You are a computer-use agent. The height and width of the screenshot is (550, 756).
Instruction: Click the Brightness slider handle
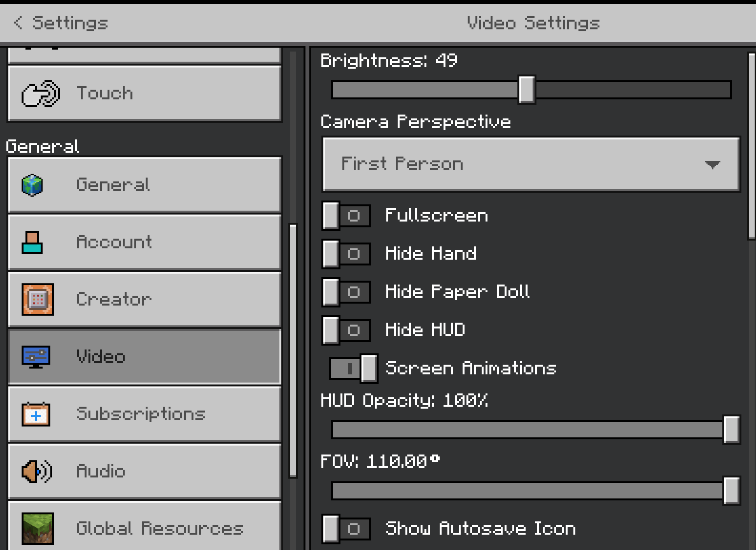(x=526, y=90)
